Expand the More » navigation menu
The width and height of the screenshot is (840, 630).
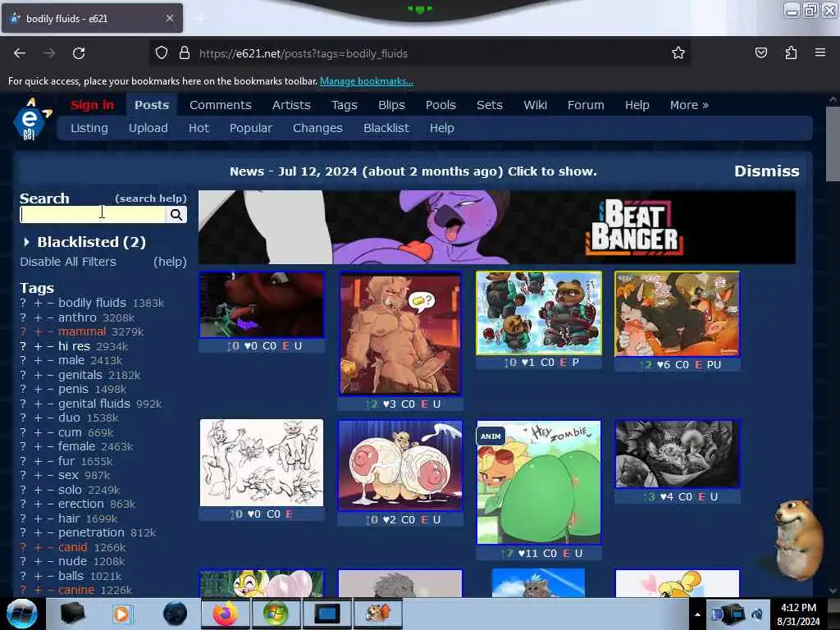point(689,105)
